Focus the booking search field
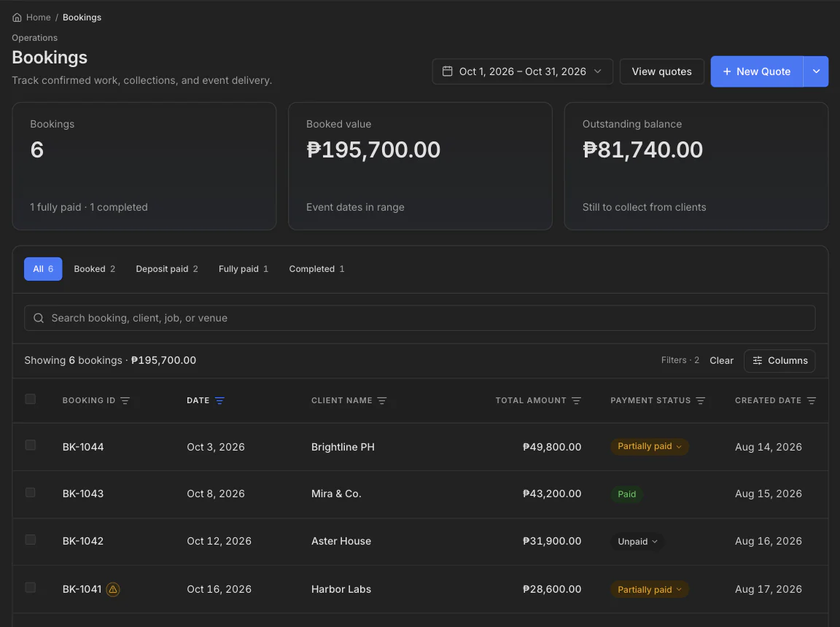This screenshot has width=840, height=627. coord(419,318)
